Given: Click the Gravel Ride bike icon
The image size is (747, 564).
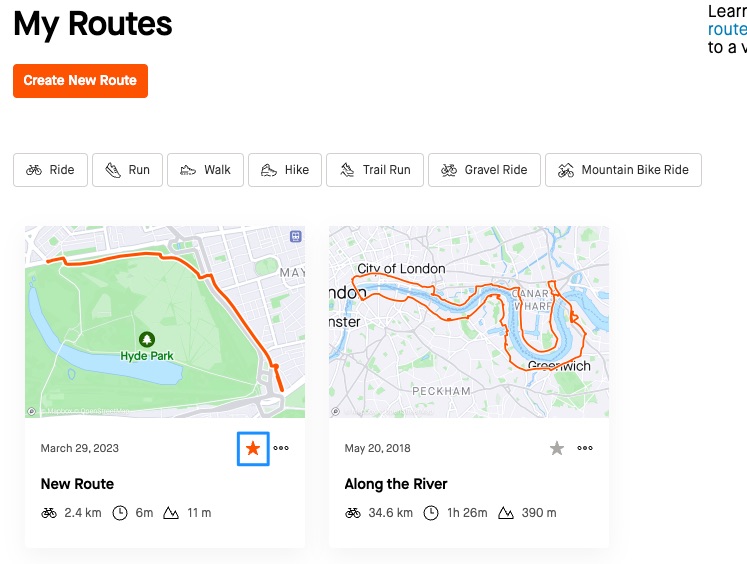Looking at the screenshot, I should [449, 170].
